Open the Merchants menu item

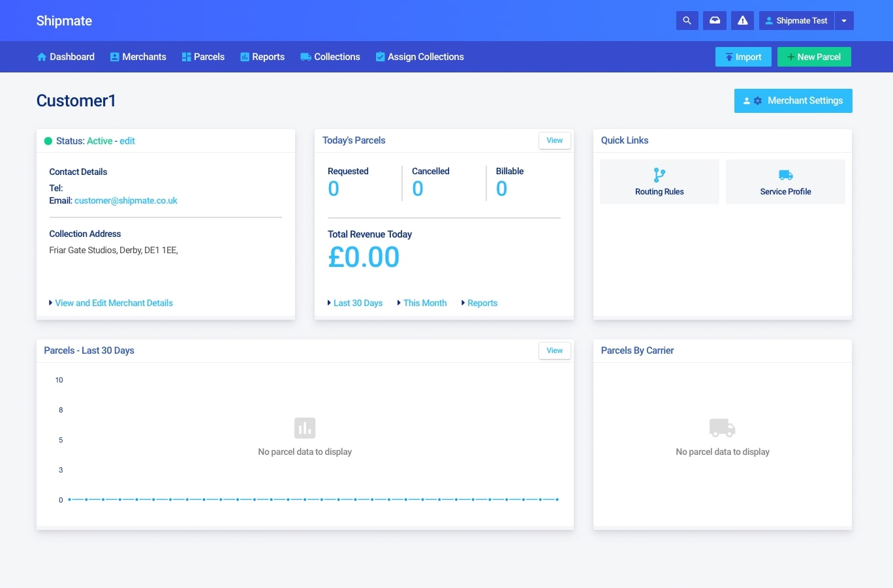(138, 57)
